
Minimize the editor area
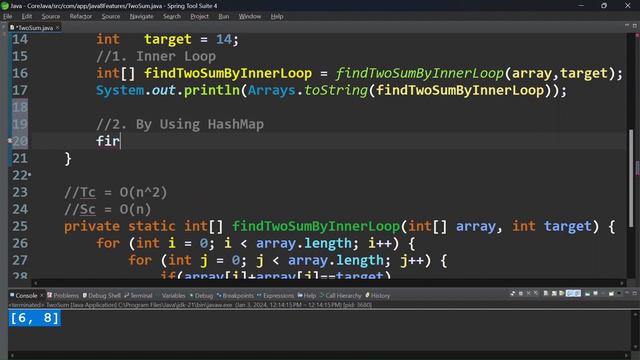click(x=627, y=25)
